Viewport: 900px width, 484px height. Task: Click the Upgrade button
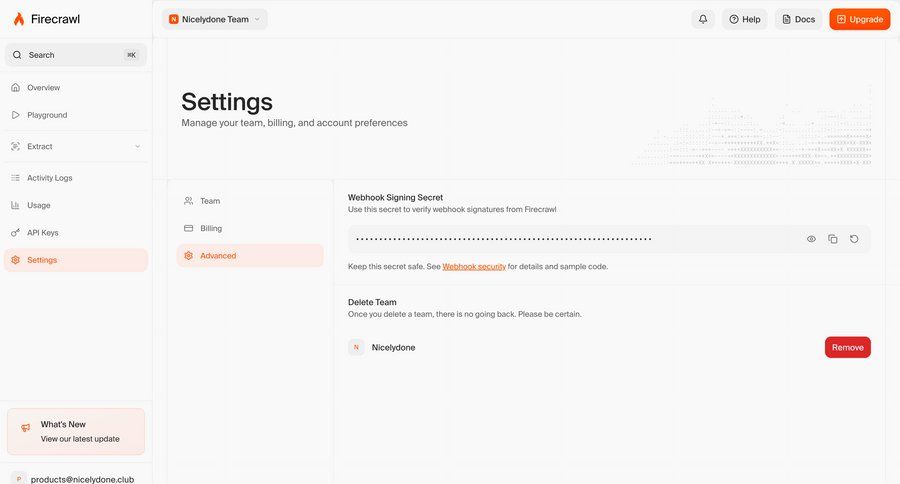(x=859, y=19)
